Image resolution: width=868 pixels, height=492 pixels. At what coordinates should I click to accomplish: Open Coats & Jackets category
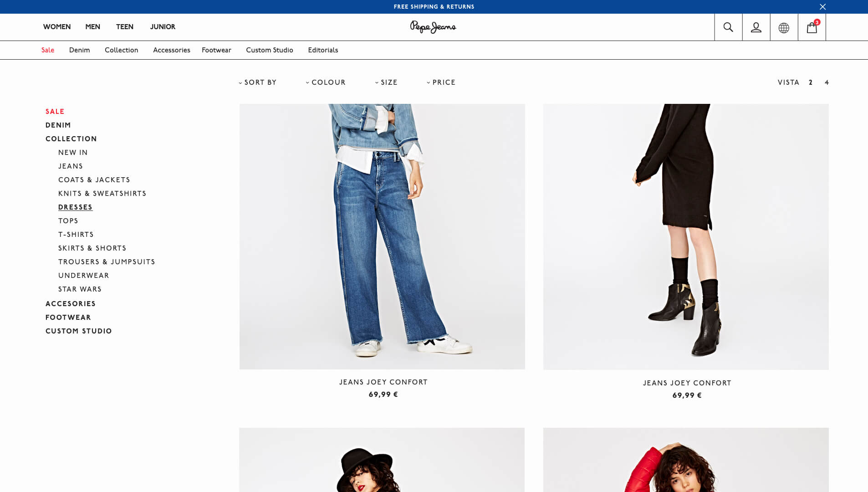point(94,180)
